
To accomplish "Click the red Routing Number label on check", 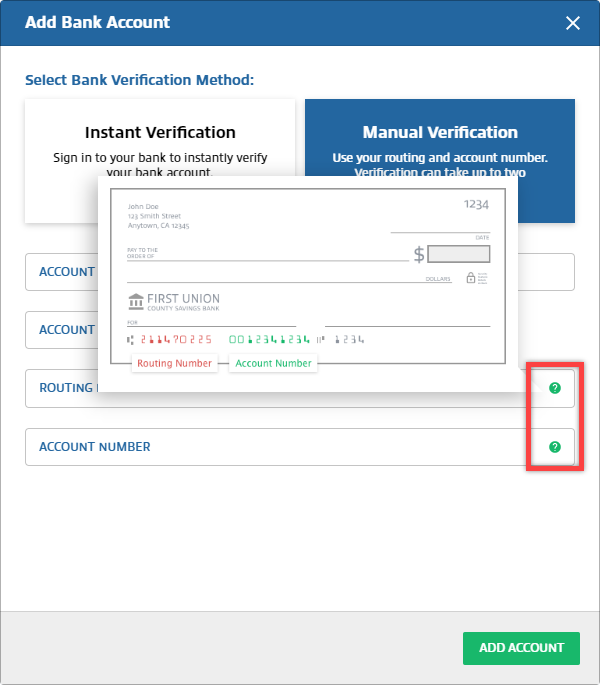I will pos(174,363).
